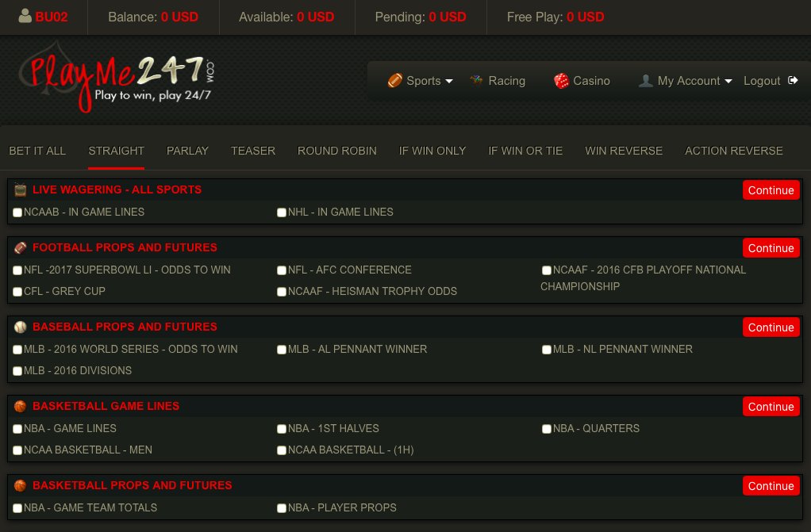Select NCAAF 2016 CFB Playoff checkbox

pyautogui.click(x=547, y=270)
